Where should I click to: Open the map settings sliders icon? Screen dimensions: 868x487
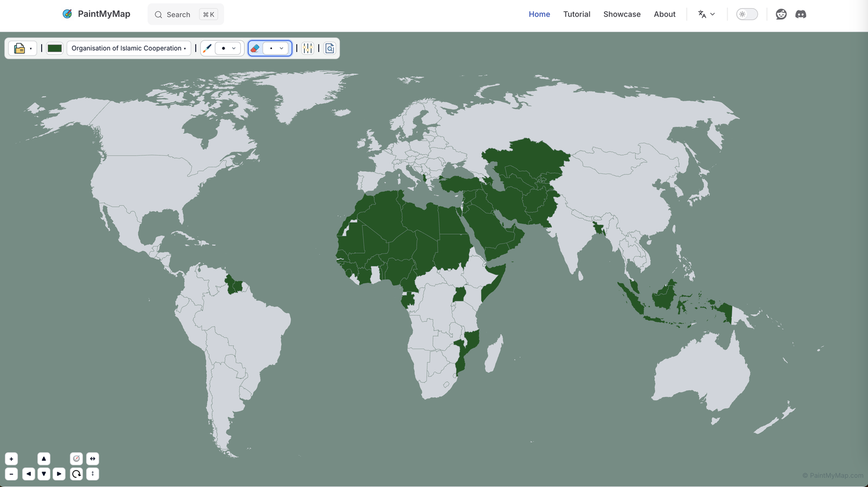(x=308, y=48)
